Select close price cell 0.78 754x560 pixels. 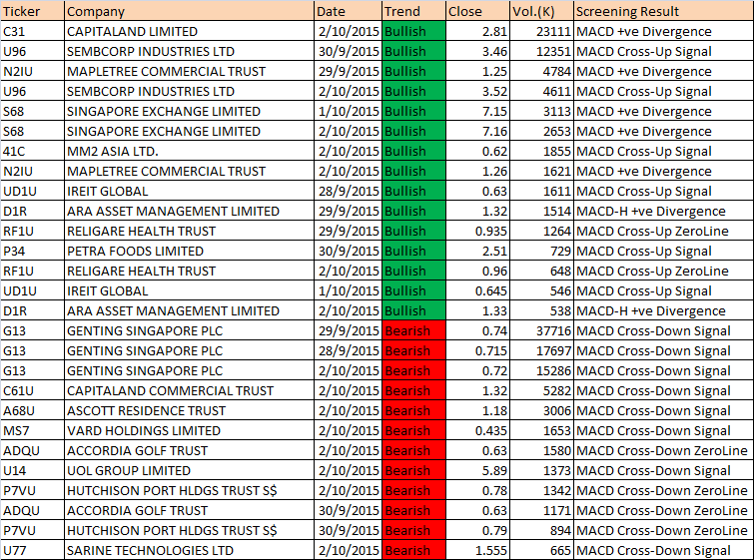coord(478,490)
